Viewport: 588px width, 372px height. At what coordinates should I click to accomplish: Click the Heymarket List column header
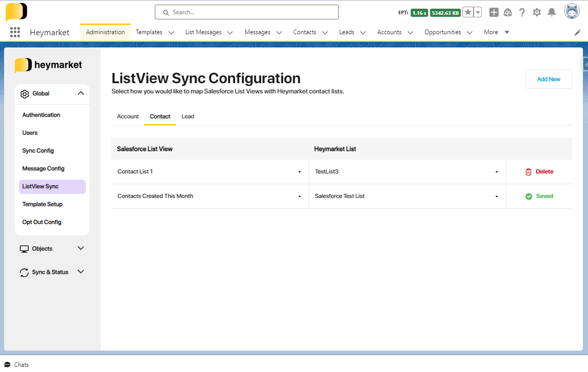(335, 149)
